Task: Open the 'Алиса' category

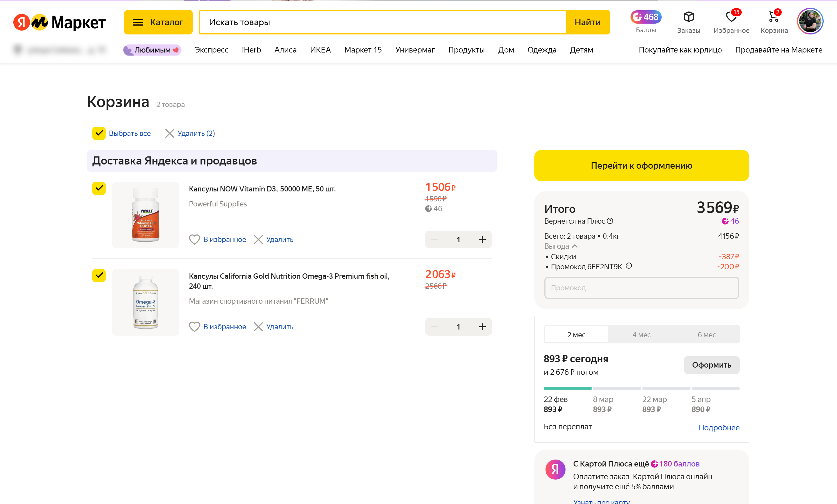Action: click(x=285, y=50)
